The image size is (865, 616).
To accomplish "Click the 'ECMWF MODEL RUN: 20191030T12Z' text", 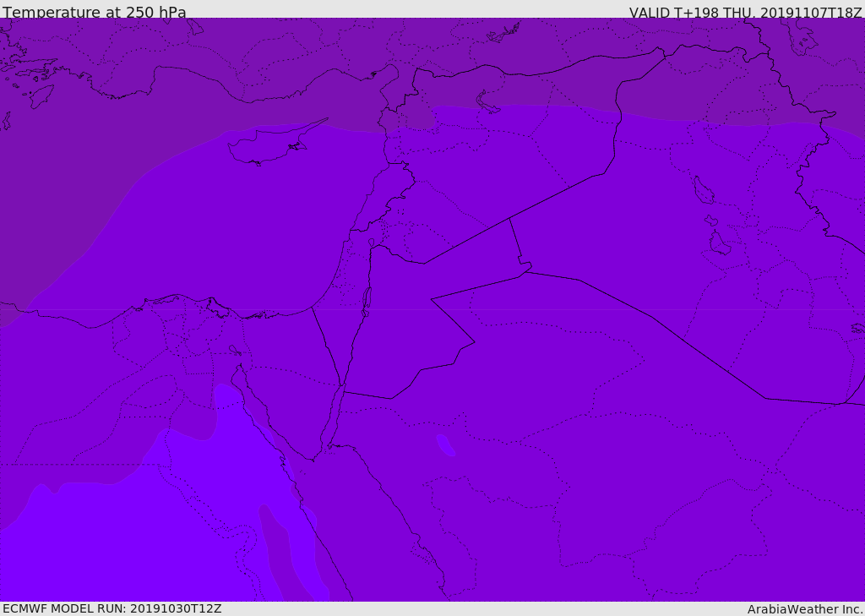I will coord(112,608).
